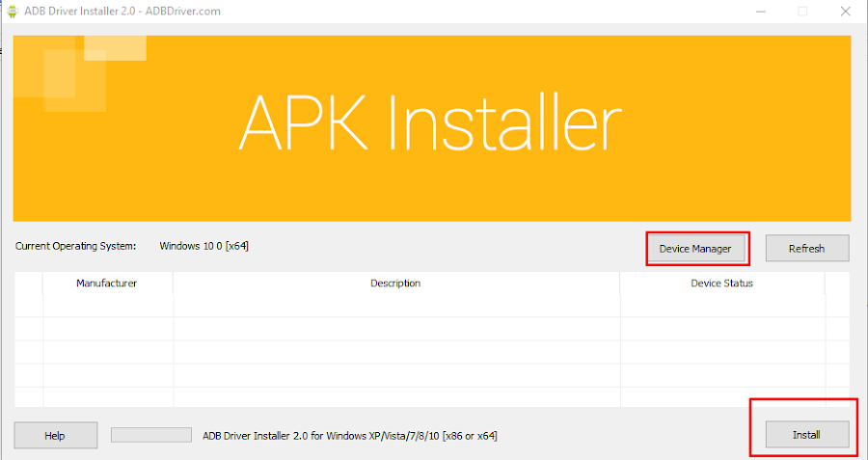The image size is (868, 460).
Task: Select the Manufacturer column header
Action: (x=107, y=283)
